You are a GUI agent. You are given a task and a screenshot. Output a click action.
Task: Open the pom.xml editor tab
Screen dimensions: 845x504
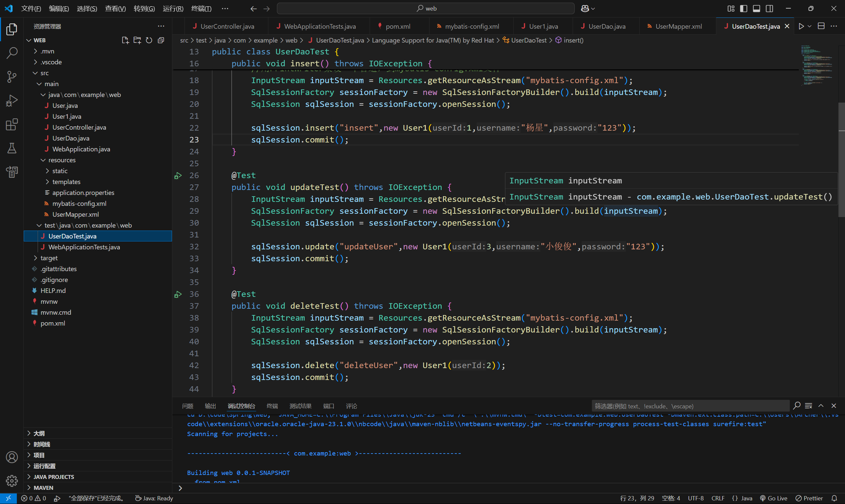click(397, 26)
